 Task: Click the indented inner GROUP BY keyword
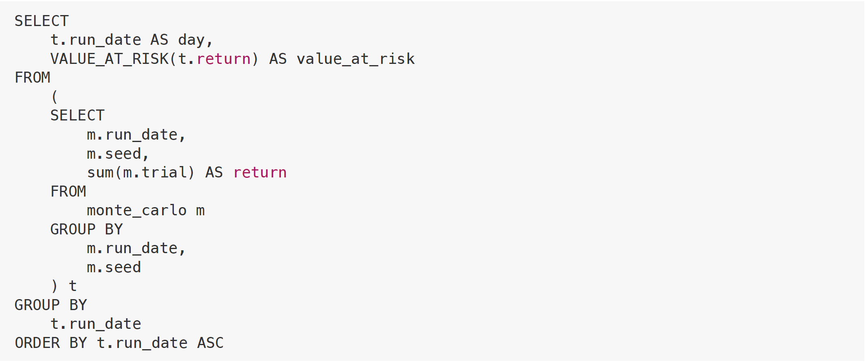click(86, 230)
